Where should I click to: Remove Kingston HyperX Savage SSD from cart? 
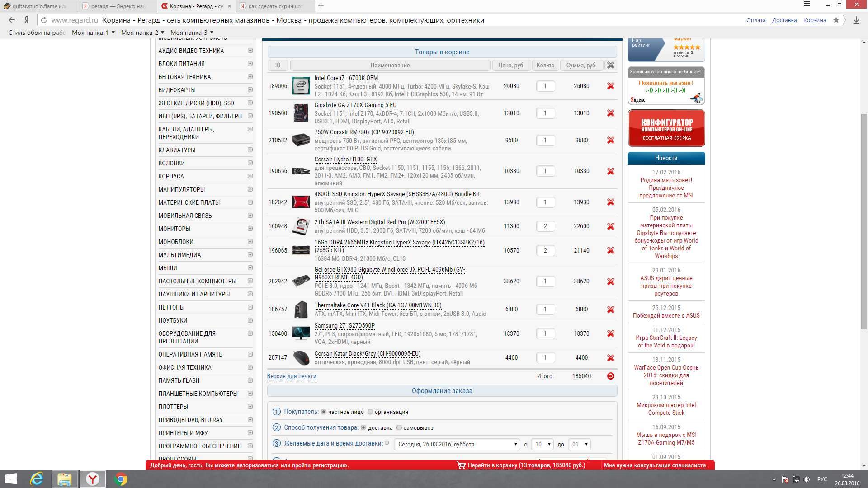(610, 202)
